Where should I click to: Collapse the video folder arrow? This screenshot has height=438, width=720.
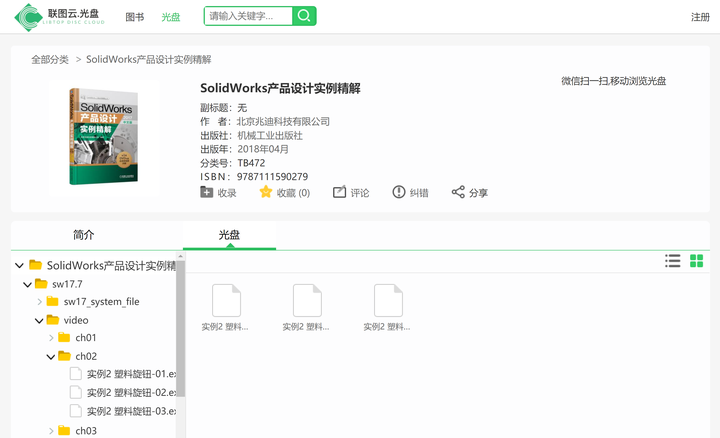pyautogui.click(x=39, y=320)
